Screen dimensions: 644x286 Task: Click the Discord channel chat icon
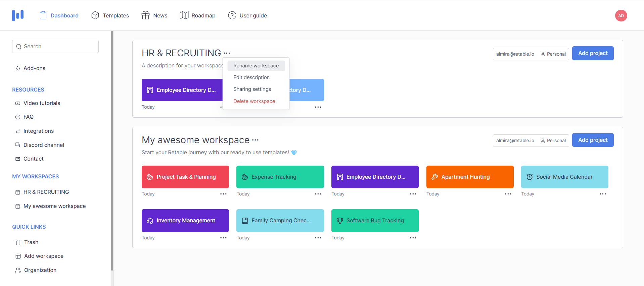pos(18,145)
